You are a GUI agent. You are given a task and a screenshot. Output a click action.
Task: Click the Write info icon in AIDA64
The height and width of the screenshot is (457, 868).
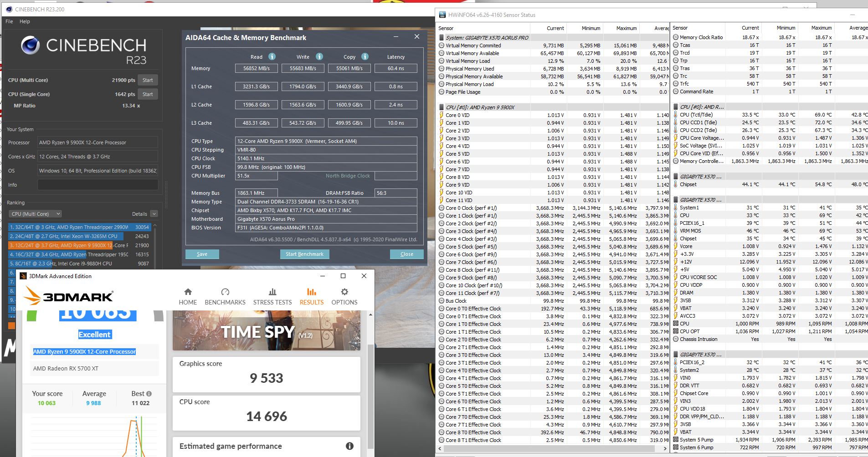[319, 56]
